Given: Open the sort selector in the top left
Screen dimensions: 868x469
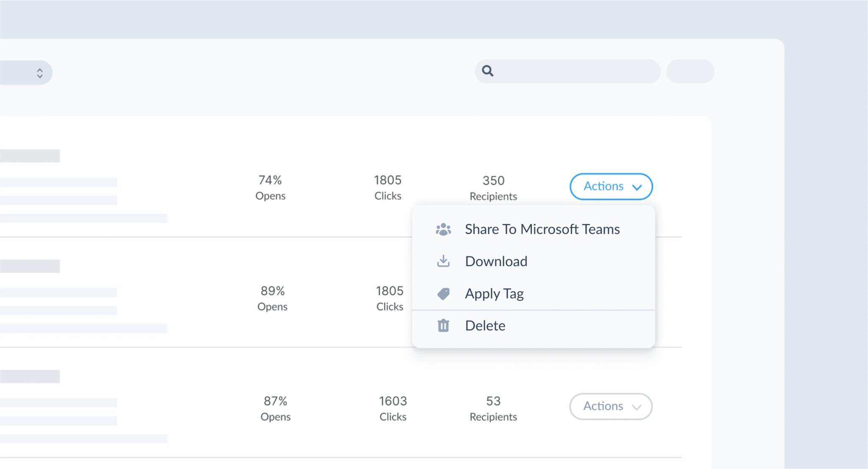Looking at the screenshot, I should (25, 72).
